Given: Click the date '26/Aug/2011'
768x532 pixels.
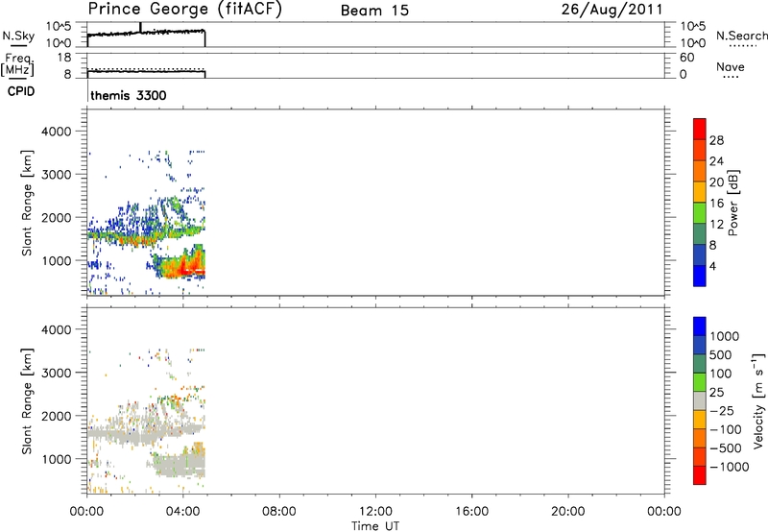Looking at the screenshot, I should 612,10.
